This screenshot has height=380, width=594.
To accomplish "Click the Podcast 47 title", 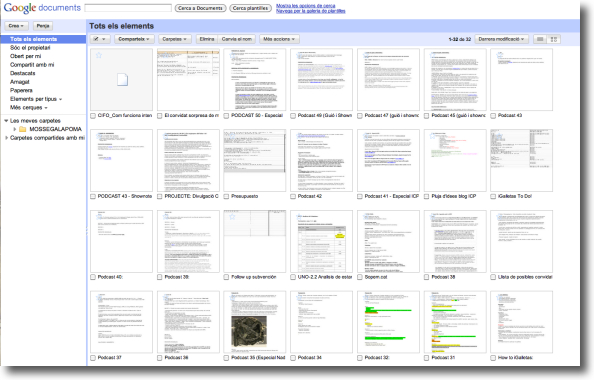I will click(x=392, y=116).
